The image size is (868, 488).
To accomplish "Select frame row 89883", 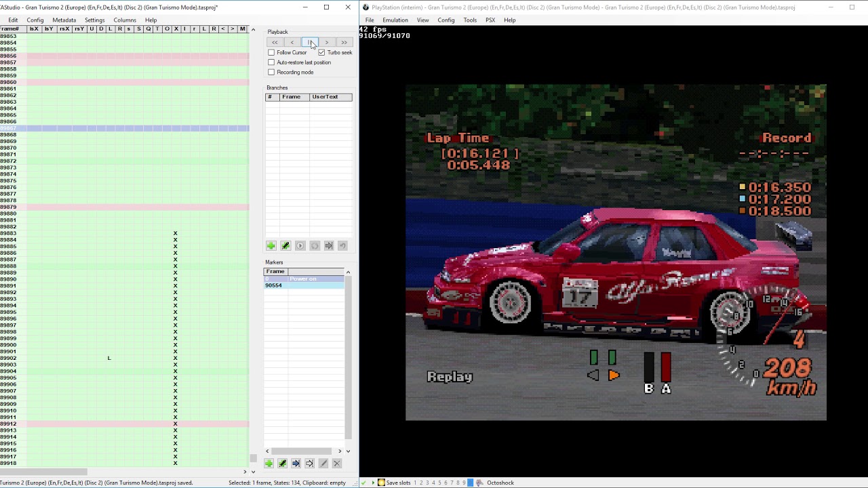I will [x=124, y=233].
